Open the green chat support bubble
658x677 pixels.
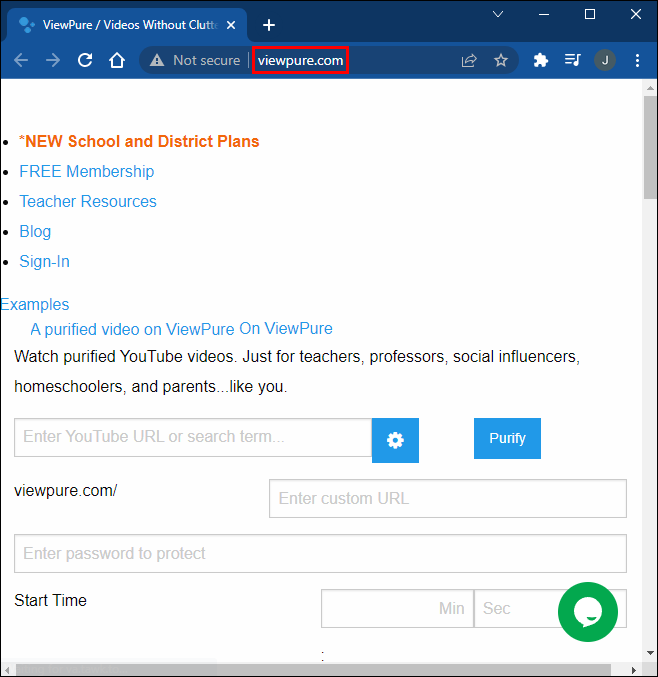pos(588,611)
